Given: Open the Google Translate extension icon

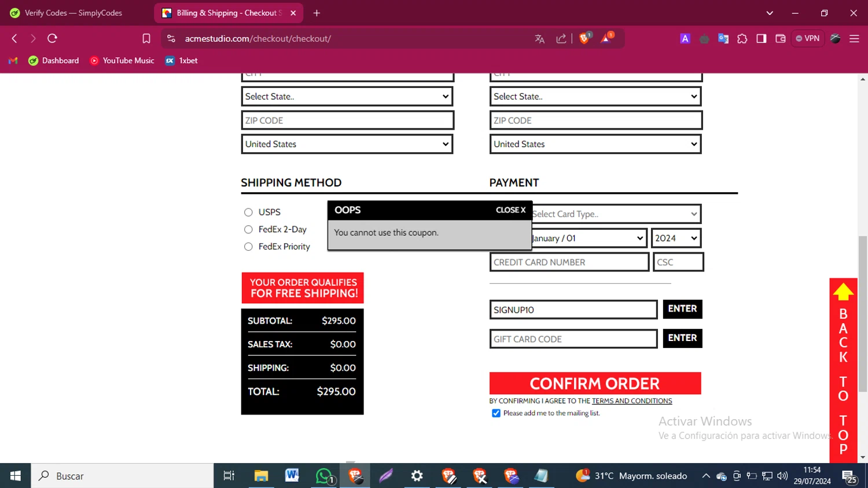Looking at the screenshot, I should pos(723,39).
